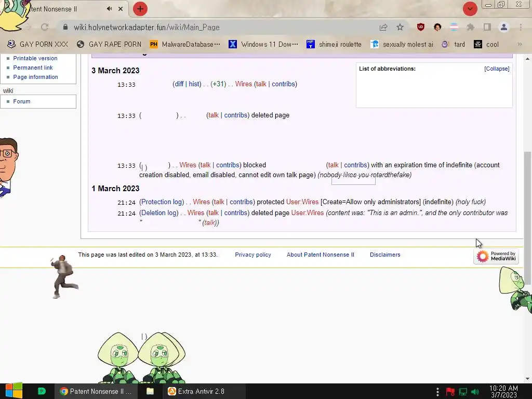532x399 pixels.
Task: Click the scrollbar up arrow
Action: click(528, 59)
